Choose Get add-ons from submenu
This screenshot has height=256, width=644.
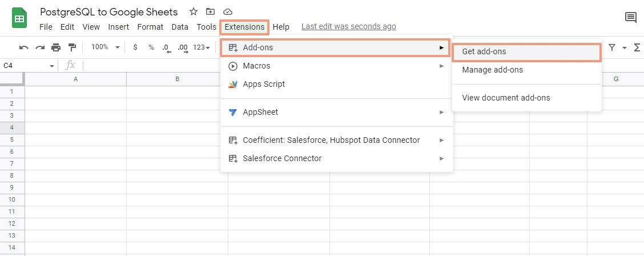click(526, 51)
